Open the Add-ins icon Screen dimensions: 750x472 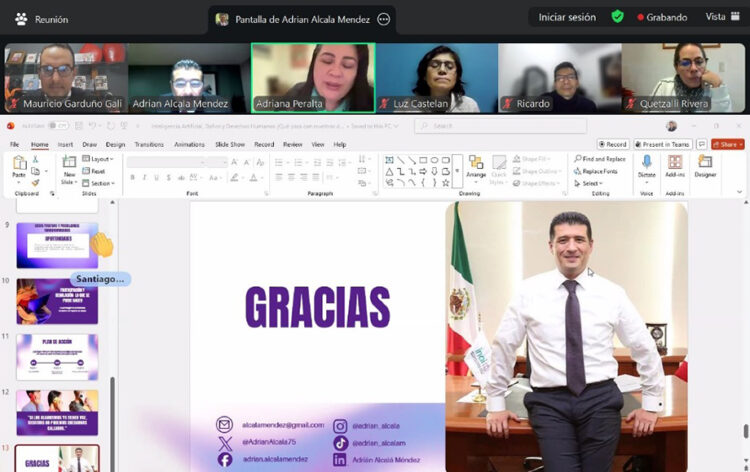pos(675,162)
